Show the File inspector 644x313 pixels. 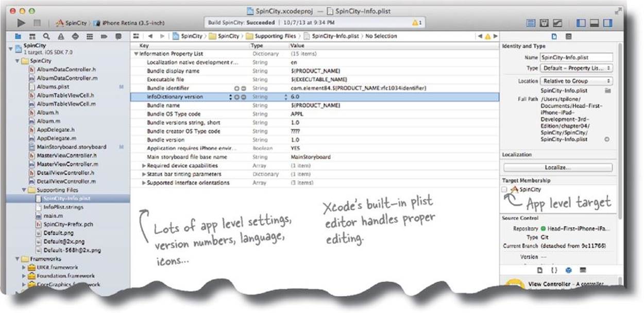point(554,36)
